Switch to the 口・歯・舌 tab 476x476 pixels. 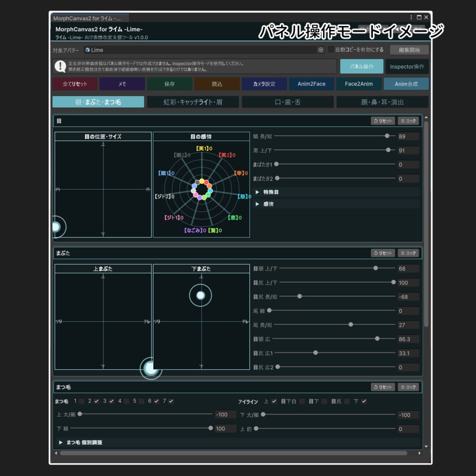tap(287, 102)
